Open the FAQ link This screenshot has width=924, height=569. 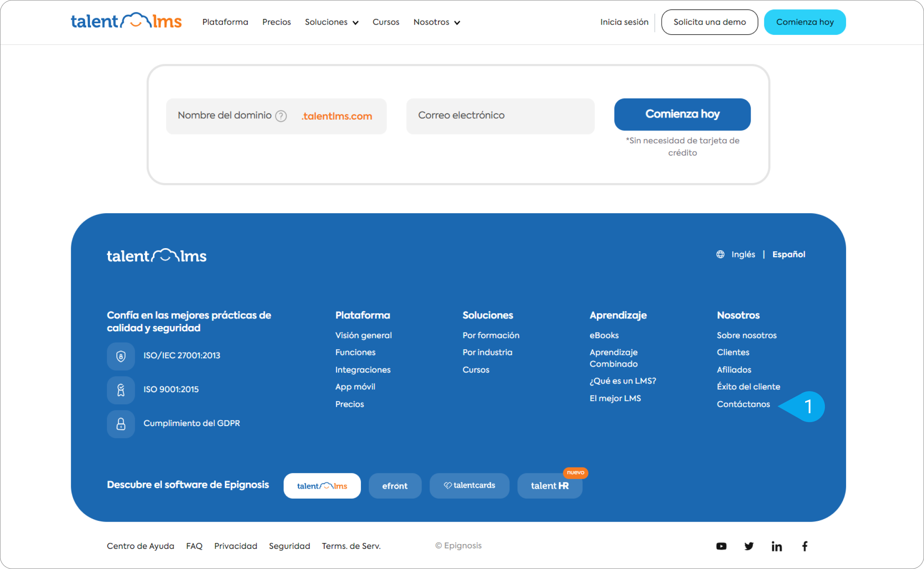(x=194, y=546)
